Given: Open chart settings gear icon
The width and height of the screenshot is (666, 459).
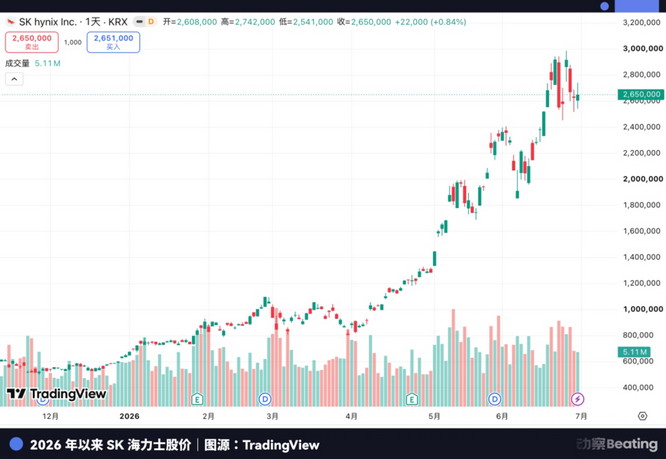Looking at the screenshot, I should (x=643, y=416).
